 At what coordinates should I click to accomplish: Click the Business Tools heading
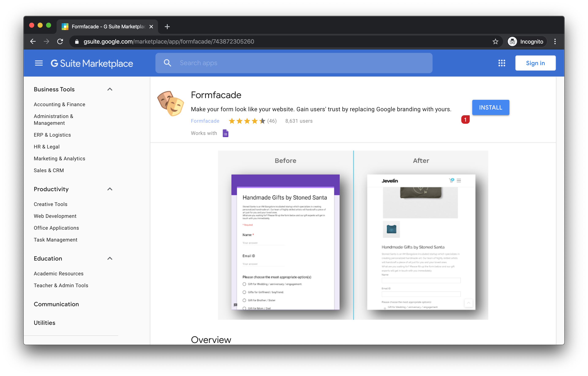point(54,89)
